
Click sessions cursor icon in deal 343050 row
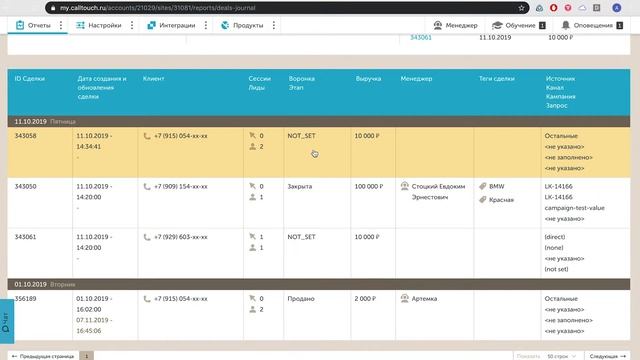click(253, 186)
